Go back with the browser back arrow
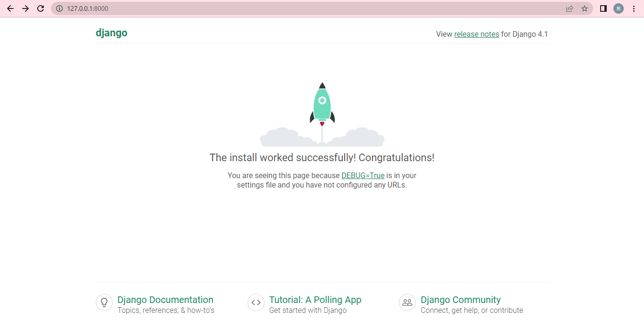 click(x=10, y=8)
